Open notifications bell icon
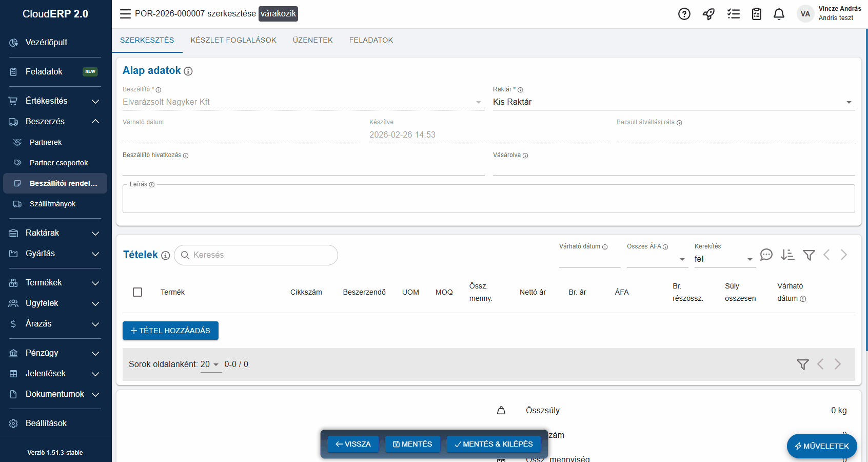 click(x=779, y=14)
